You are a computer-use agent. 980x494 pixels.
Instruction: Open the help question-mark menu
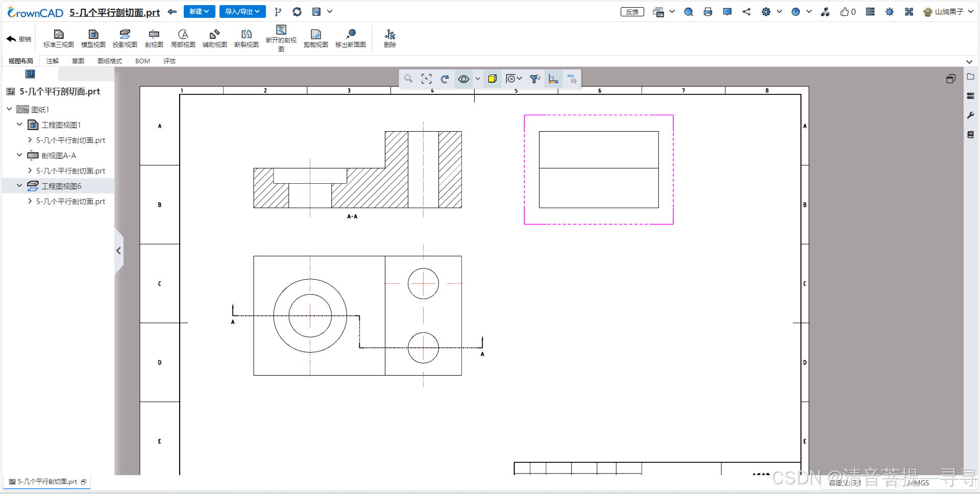coord(796,12)
